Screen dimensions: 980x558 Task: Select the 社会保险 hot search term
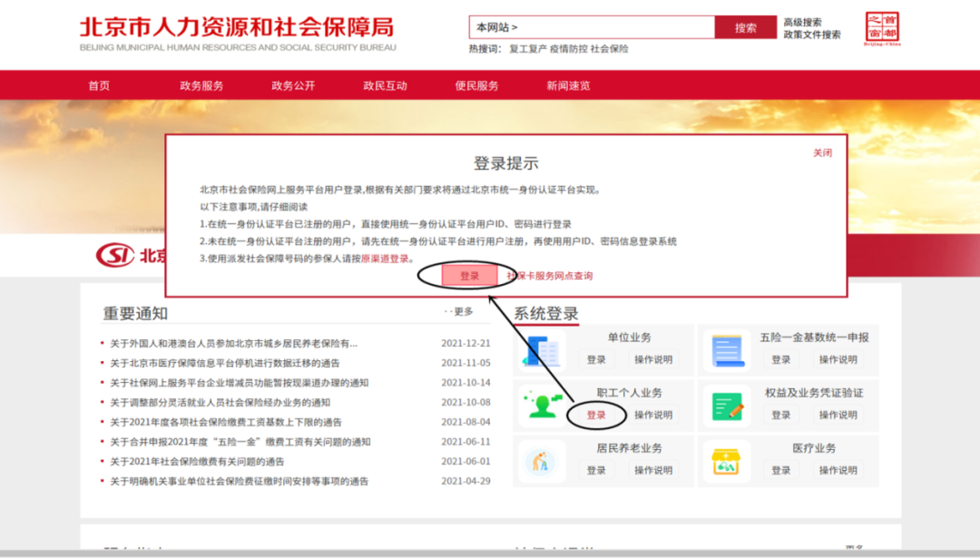tap(610, 49)
